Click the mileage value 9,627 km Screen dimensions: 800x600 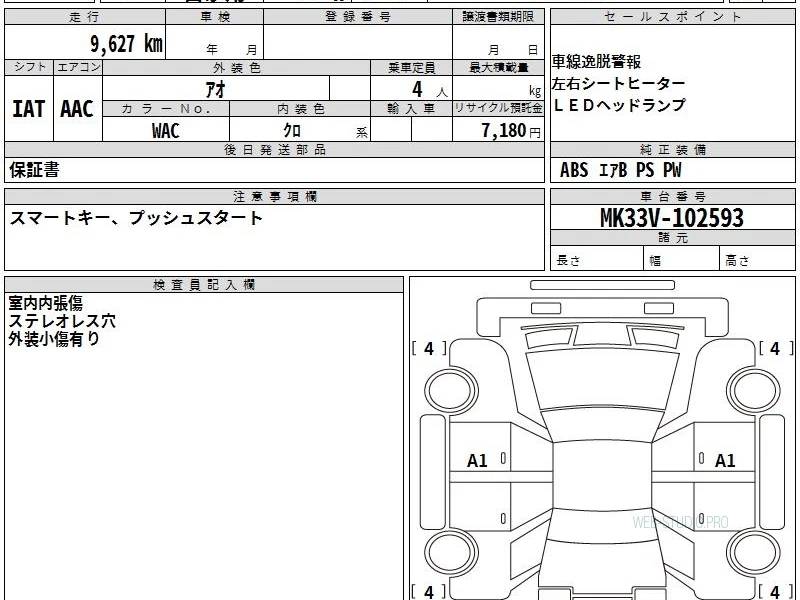click(127, 43)
